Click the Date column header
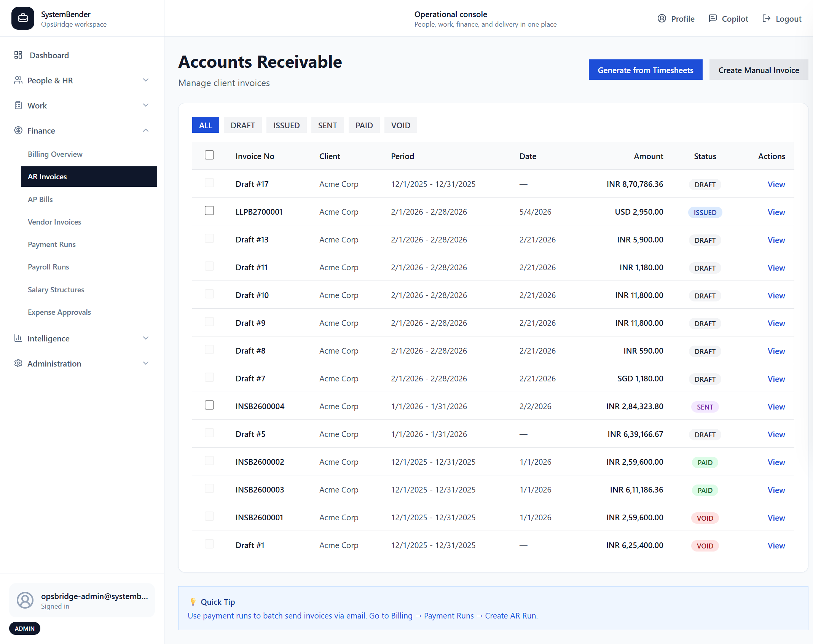This screenshot has height=644, width=813. [528, 156]
